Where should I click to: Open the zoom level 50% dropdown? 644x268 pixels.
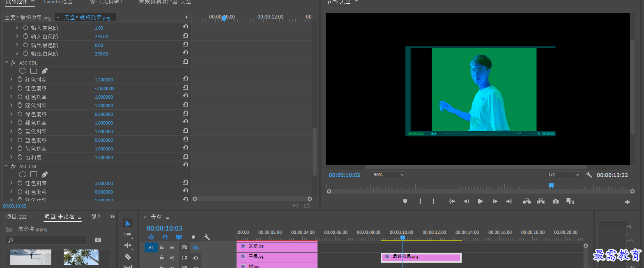(389, 175)
